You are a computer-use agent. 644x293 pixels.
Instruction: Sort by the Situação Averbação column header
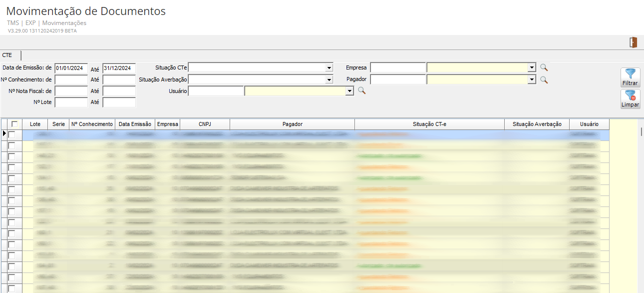click(x=537, y=124)
